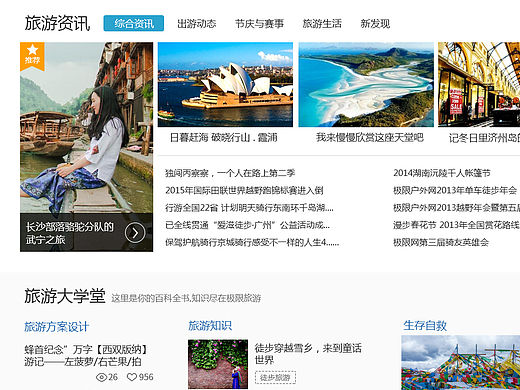
Task: Open the prayer flags photo under 生存自救
Action: 461,363
